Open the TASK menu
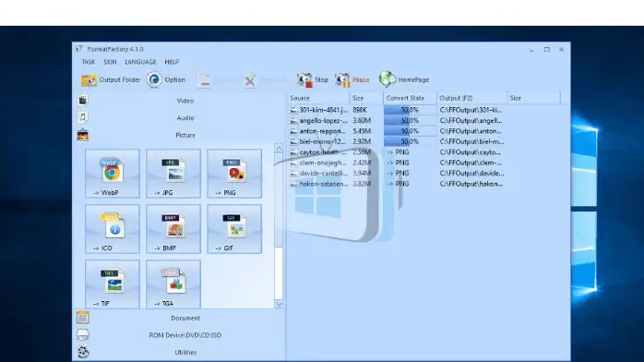This screenshot has width=644, height=362. tap(89, 62)
